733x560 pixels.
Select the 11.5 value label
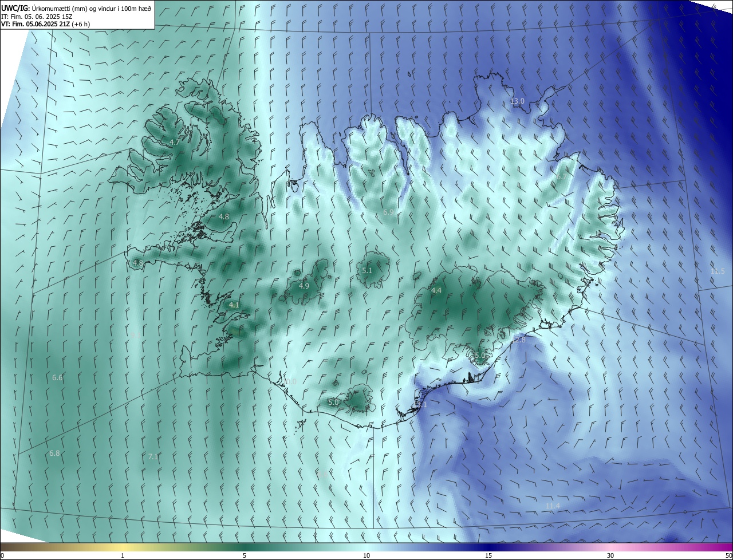718,271
